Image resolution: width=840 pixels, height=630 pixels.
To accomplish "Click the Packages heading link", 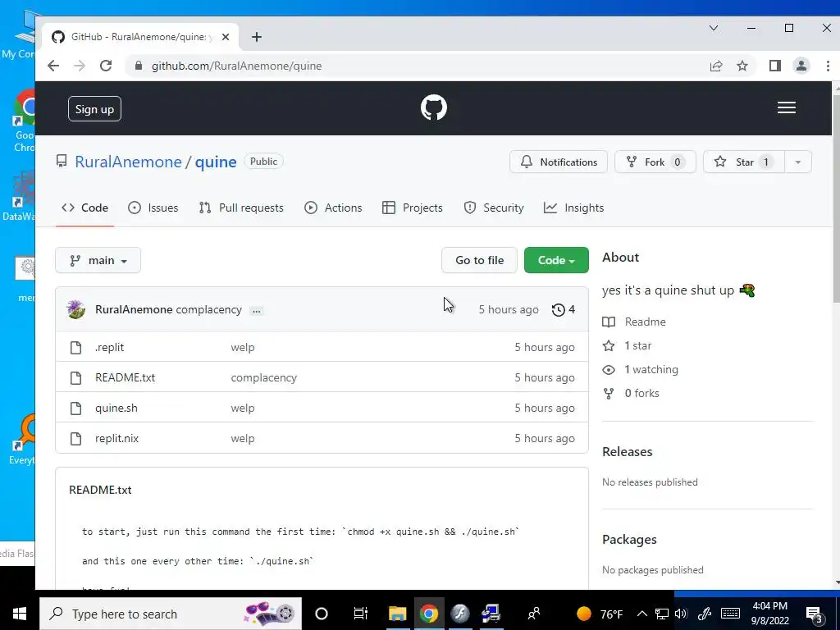I will (629, 540).
